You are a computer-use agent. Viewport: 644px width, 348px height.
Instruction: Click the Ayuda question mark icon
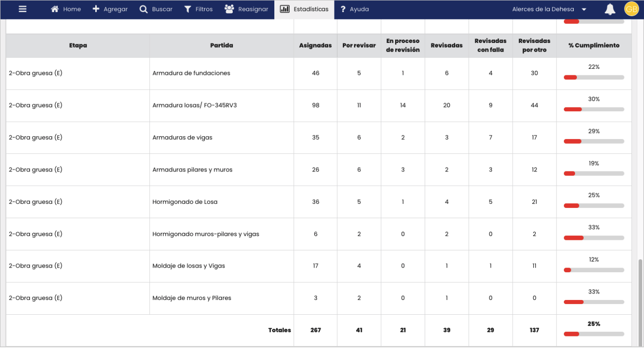click(343, 9)
